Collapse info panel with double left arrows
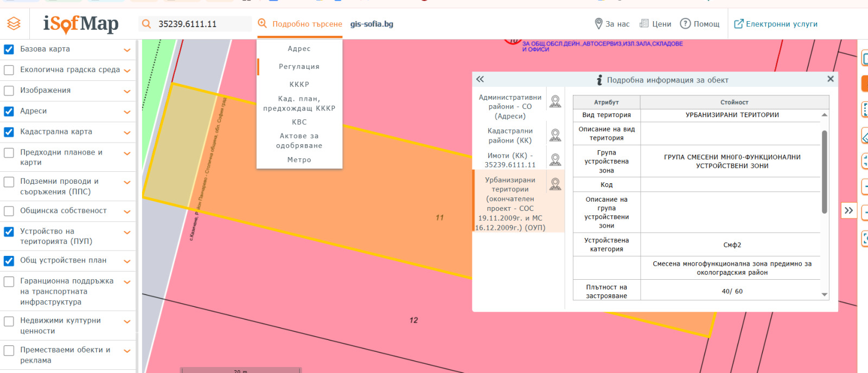Image resolution: width=868 pixels, height=373 pixels. (x=480, y=79)
